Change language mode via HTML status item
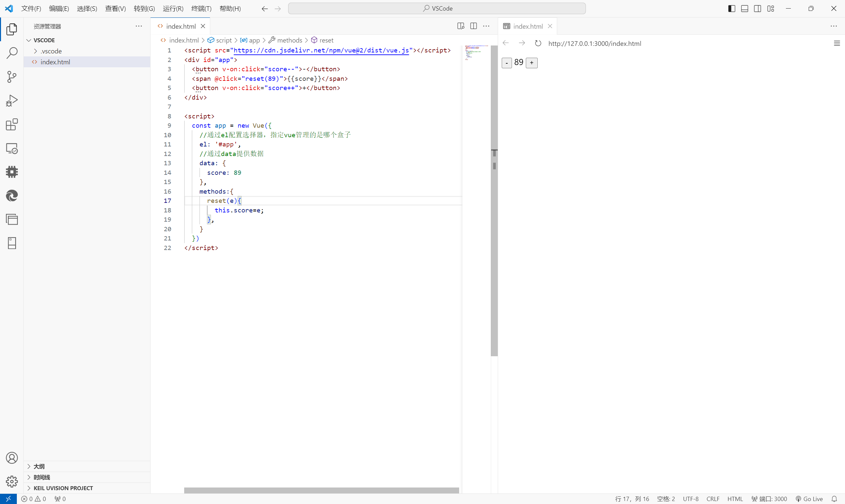 click(735, 499)
